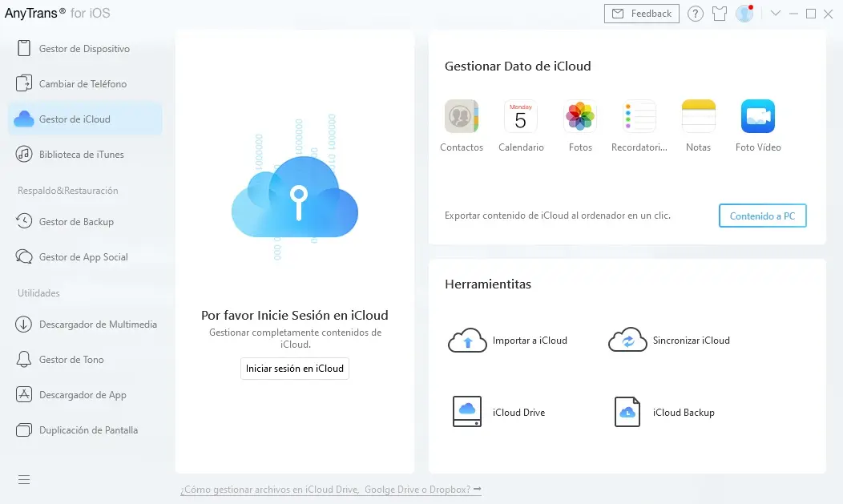This screenshot has height=504, width=843.
Task: Click the Respaldo&Restauración section label
Action: click(x=68, y=190)
